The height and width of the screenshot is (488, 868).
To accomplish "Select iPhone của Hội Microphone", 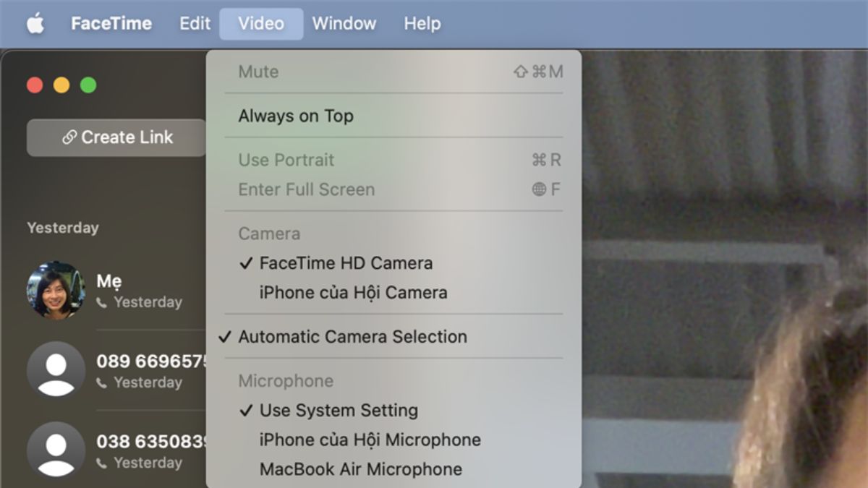I will coord(369,440).
